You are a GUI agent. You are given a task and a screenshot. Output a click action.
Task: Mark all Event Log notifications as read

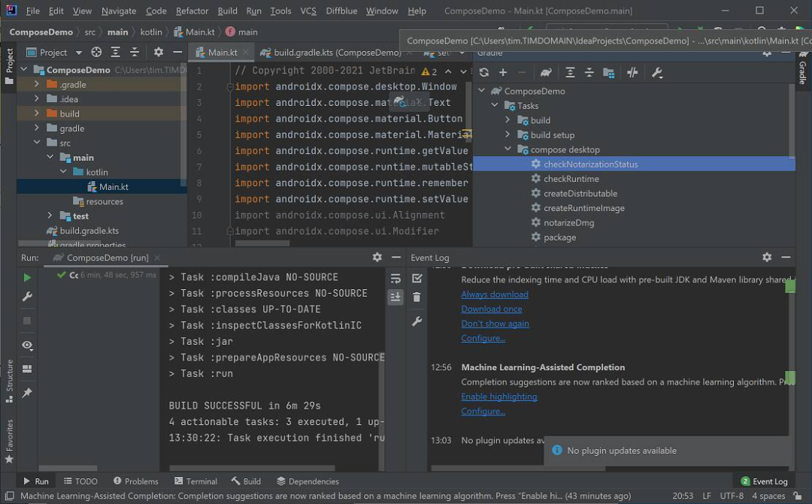point(417,276)
